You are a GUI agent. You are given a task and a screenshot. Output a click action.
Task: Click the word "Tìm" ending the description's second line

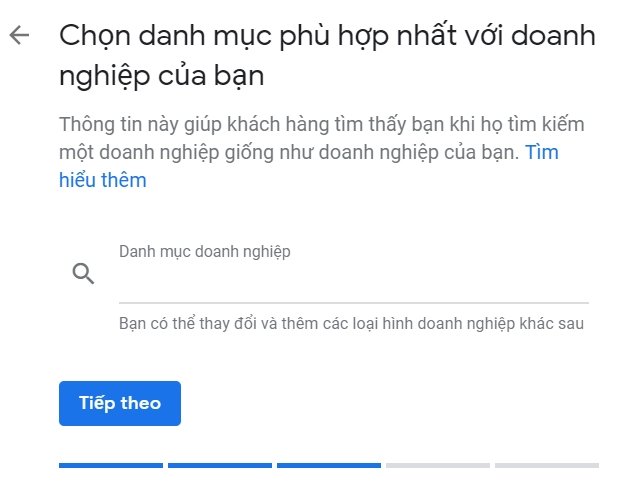click(541, 154)
